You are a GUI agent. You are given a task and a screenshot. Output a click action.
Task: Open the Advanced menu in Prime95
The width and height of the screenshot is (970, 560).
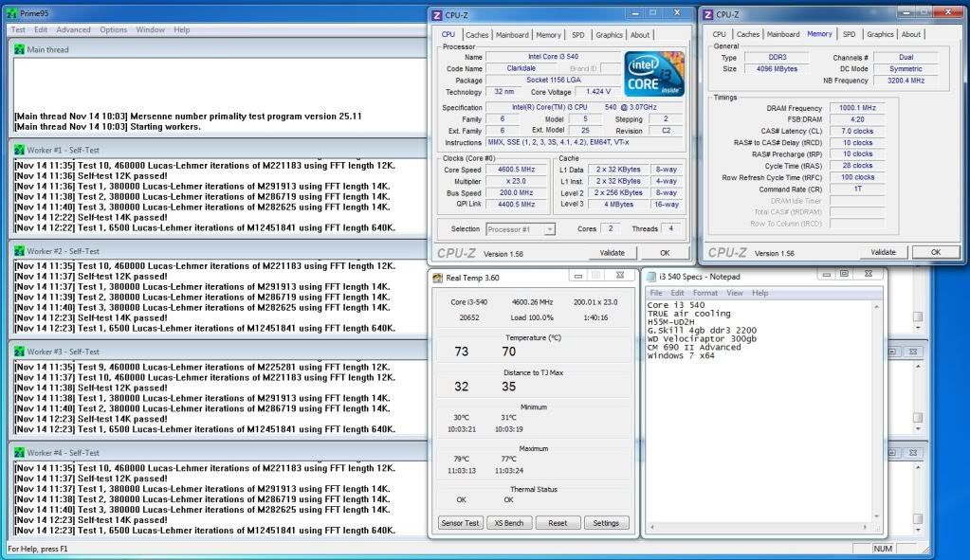point(73,29)
